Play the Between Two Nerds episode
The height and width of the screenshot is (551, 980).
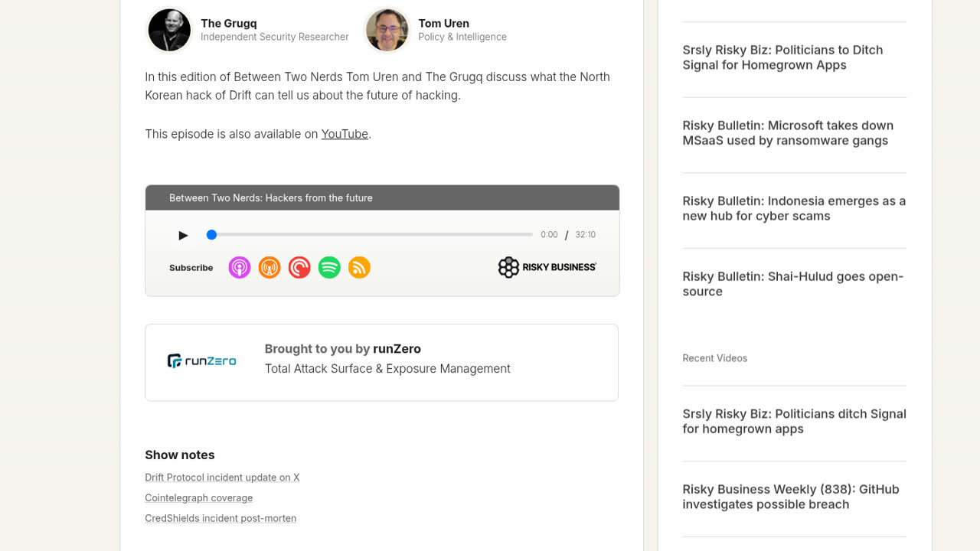[183, 235]
